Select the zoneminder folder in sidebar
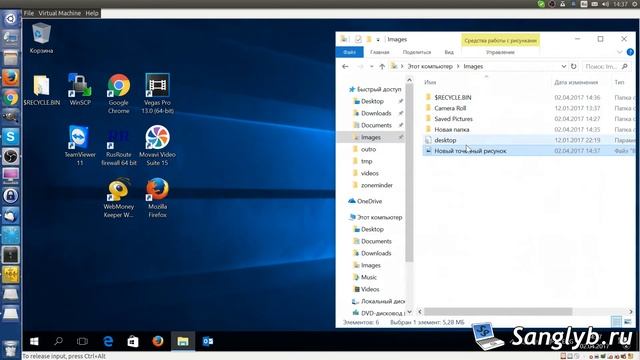The image size is (640, 360). coord(376,185)
